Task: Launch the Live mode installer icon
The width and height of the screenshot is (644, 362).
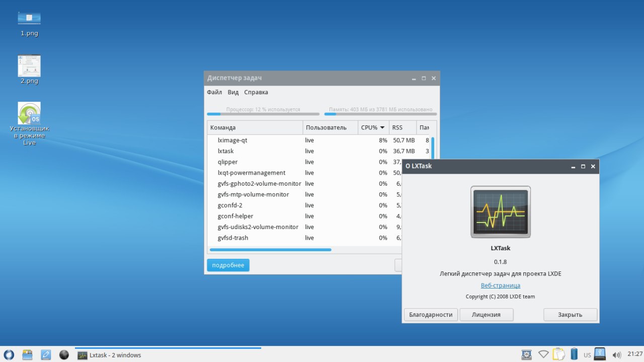Action: (29, 124)
